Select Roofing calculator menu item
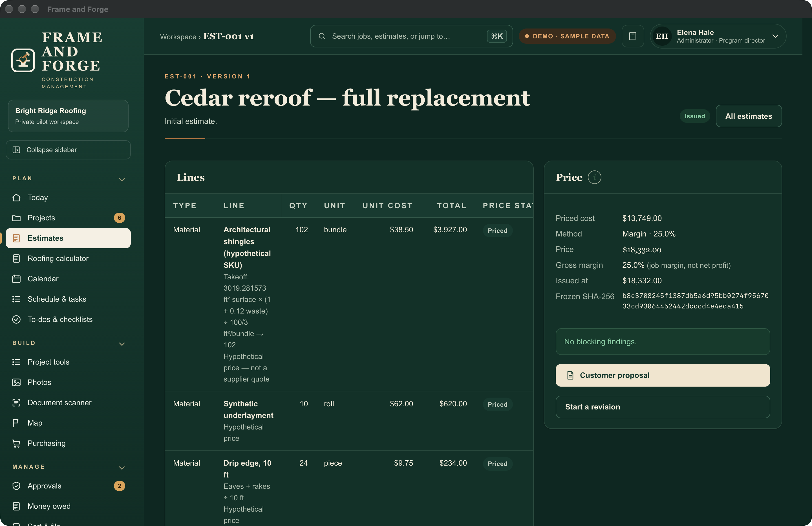The image size is (812, 526). pyautogui.click(x=68, y=258)
